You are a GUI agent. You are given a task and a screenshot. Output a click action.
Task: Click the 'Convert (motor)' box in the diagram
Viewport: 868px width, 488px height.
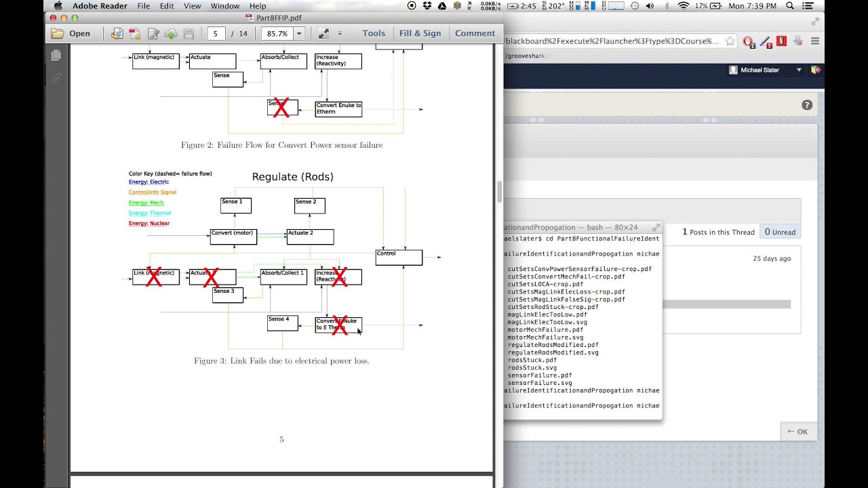click(233, 237)
